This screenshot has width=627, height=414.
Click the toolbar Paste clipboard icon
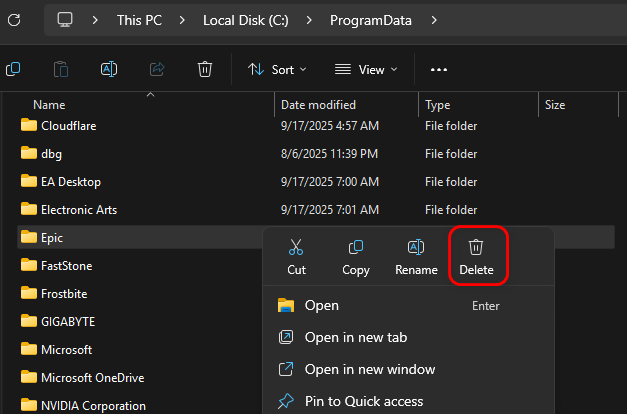tap(61, 69)
